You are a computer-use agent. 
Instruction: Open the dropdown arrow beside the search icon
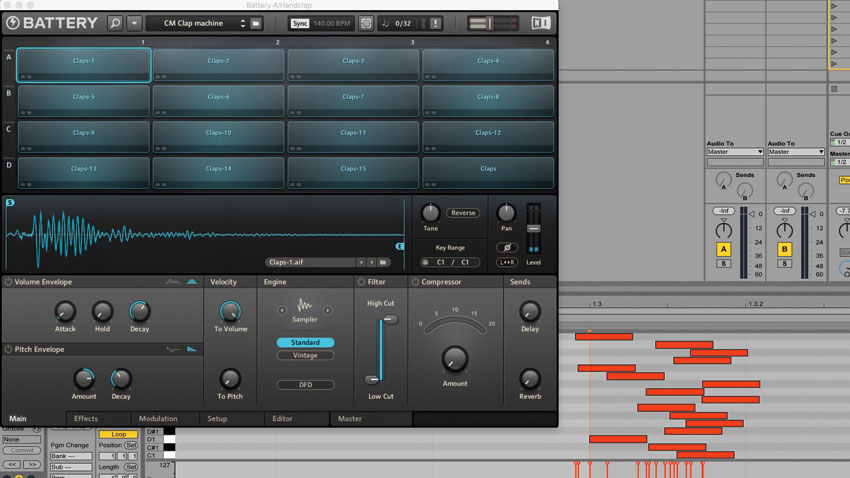point(134,23)
